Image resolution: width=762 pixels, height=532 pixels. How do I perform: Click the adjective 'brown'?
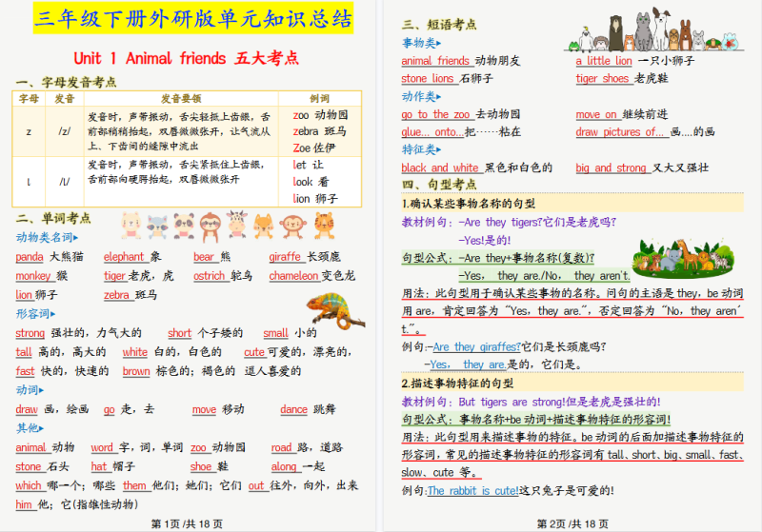[136, 371]
